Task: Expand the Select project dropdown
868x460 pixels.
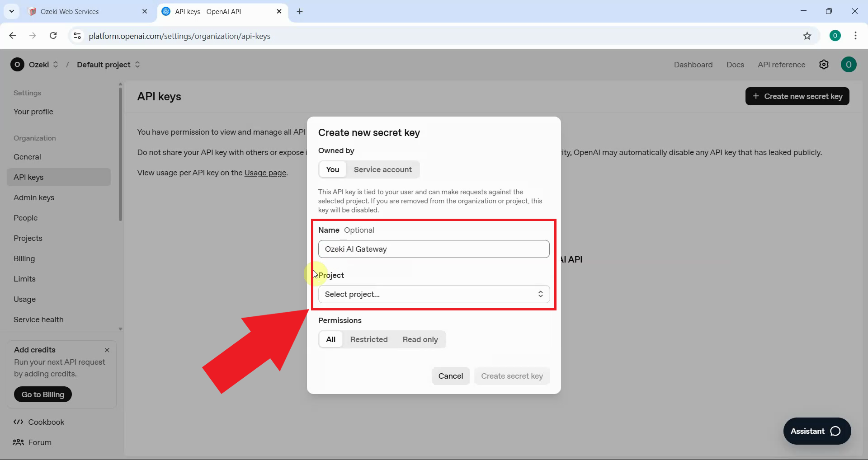Action: tap(434, 294)
